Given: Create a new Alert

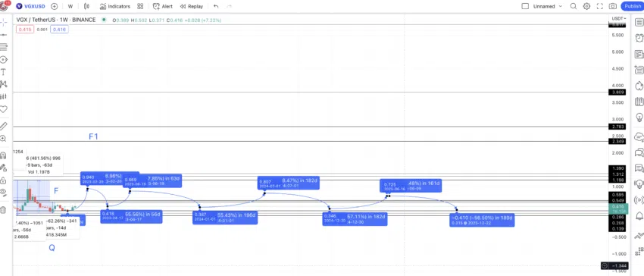Looking at the screenshot, I should coord(163,6).
